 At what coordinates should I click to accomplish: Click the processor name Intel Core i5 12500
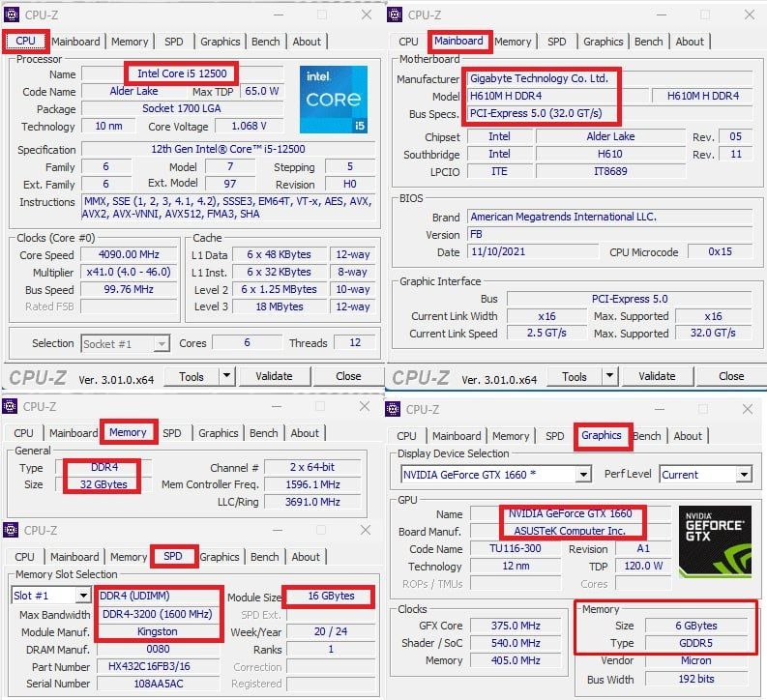coord(182,73)
